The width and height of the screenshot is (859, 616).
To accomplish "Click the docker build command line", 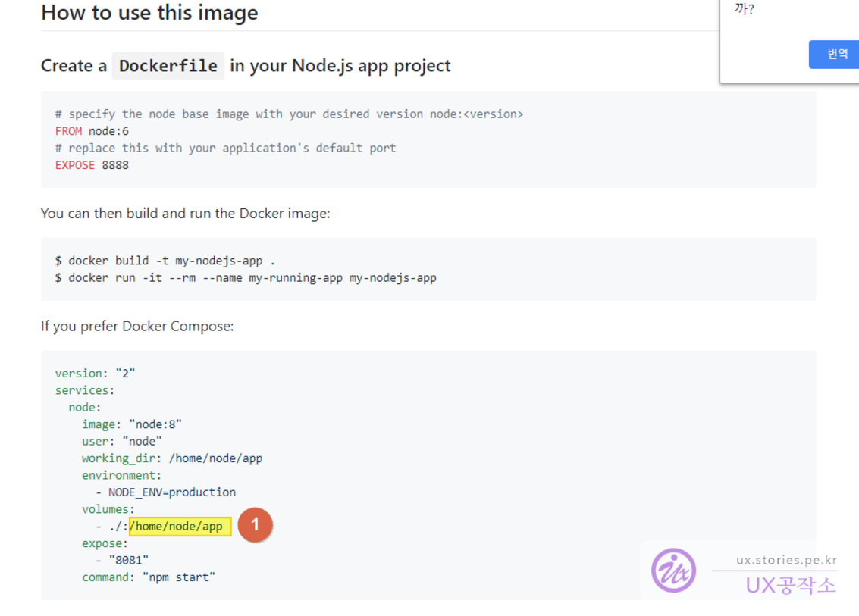I will 165,261.
